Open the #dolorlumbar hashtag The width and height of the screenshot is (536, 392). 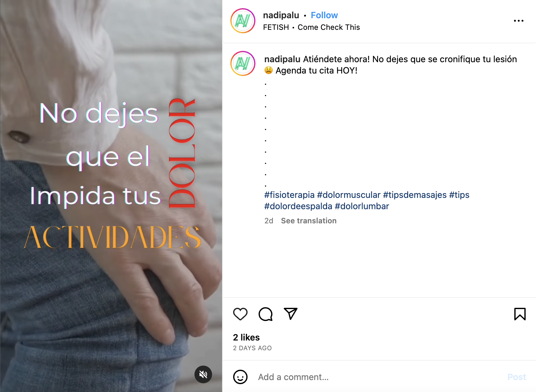coord(362,206)
